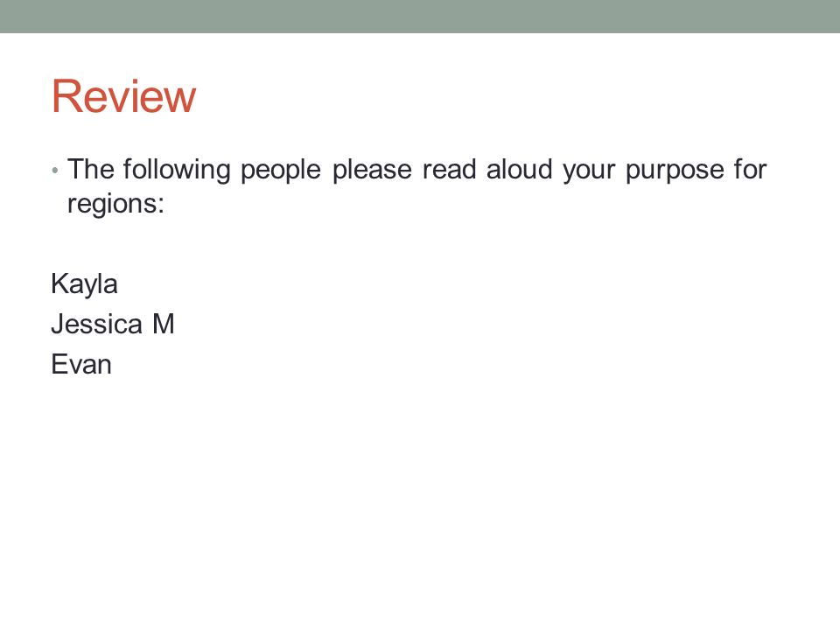840x630 pixels.
Task: Select the name Evan
Action: (x=81, y=364)
